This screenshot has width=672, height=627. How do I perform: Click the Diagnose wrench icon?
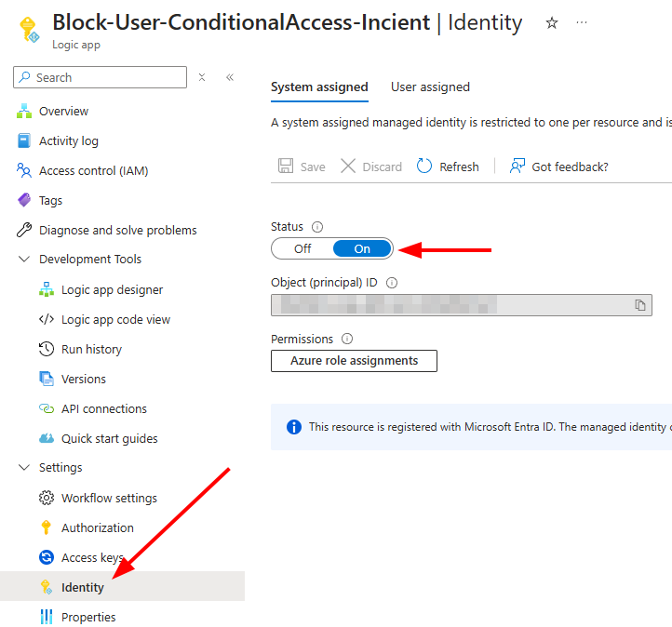tap(24, 230)
